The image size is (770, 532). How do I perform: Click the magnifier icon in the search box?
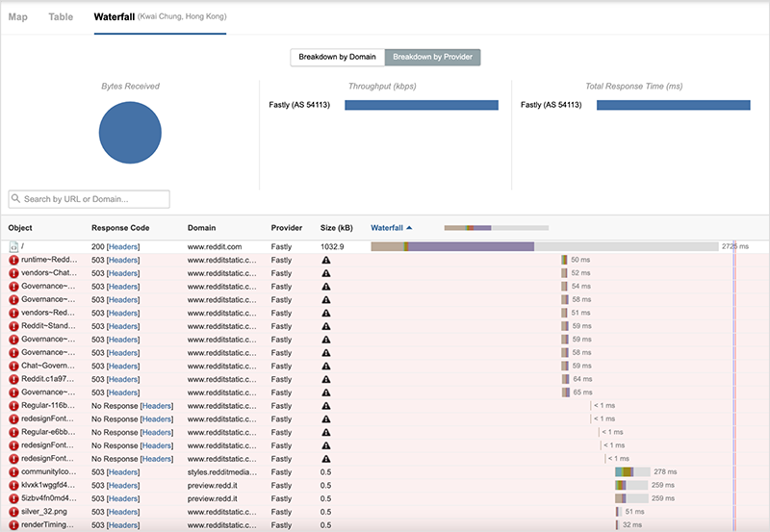17,199
